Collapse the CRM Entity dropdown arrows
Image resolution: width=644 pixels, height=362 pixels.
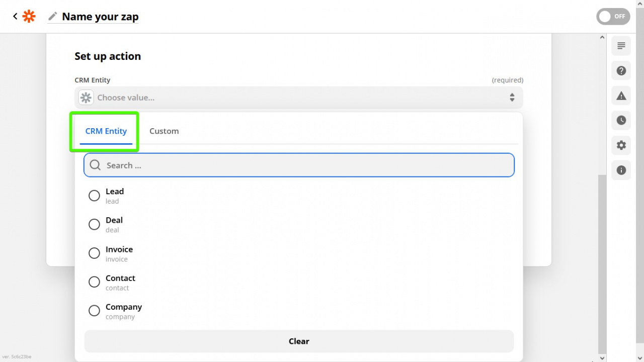[512, 98]
